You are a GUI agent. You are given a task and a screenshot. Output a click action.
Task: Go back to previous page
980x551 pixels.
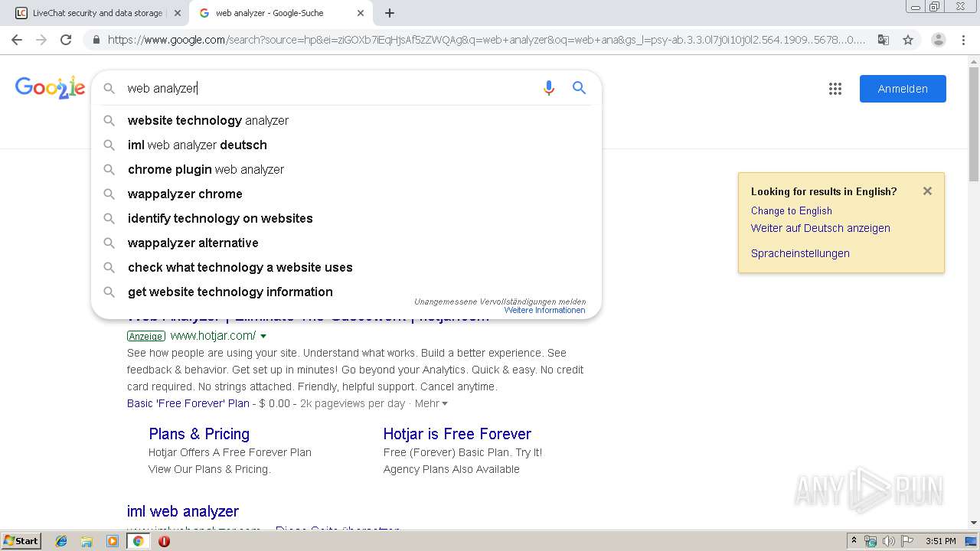click(x=17, y=40)
